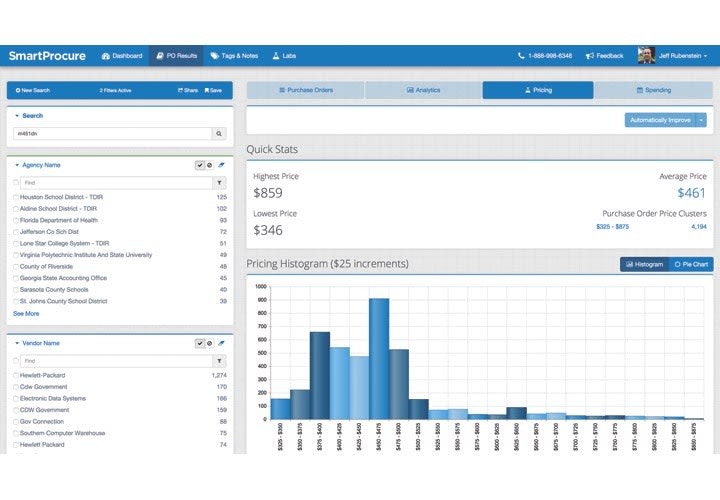Open the Spending tab
This screenshot has width=720, height=500.
(x=654, y=90)
